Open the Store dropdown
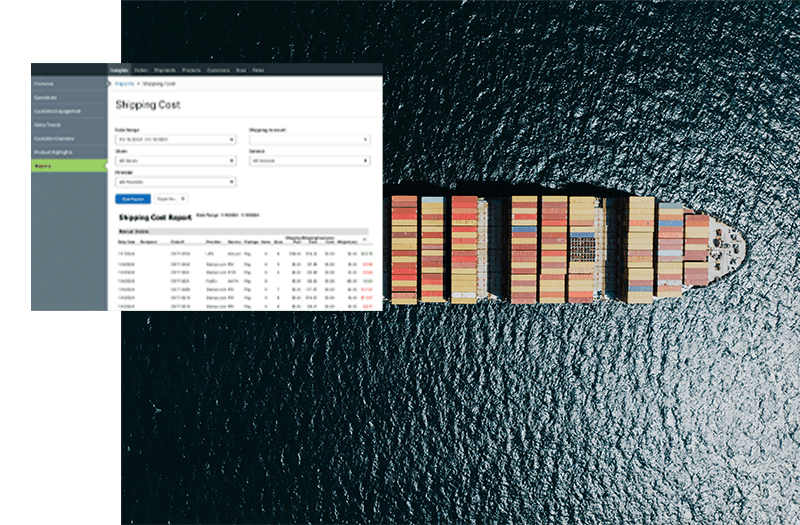The height and width of the screenshot is (525, 800). click(175, 160)
